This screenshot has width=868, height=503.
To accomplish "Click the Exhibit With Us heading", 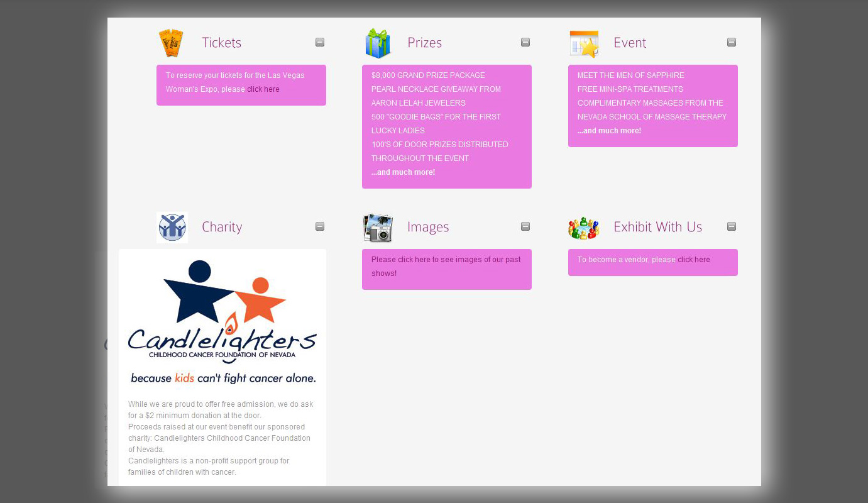I will (x=657, y=227).
